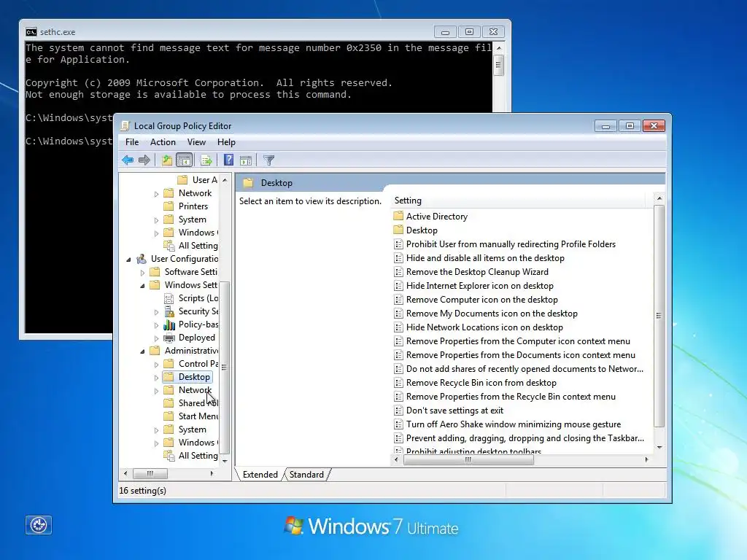Minimize the sethc.exe command window
The width and height of the screenshot is (747, 560).
pyautogui.click(x=446, y=32)
